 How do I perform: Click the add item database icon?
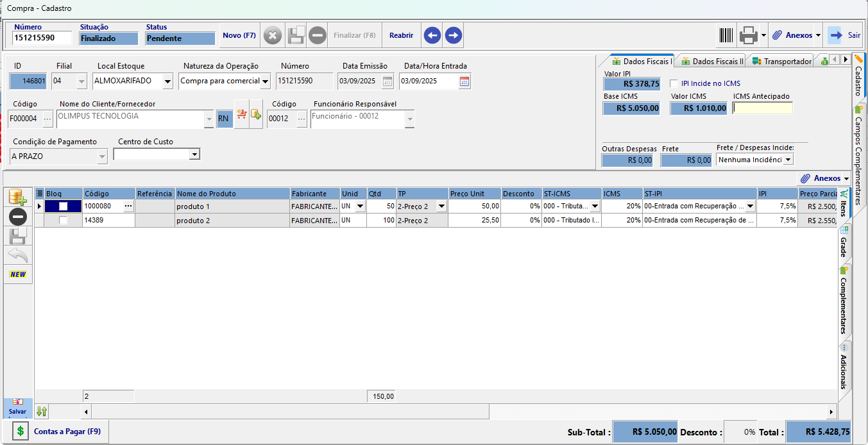(18, 197)
